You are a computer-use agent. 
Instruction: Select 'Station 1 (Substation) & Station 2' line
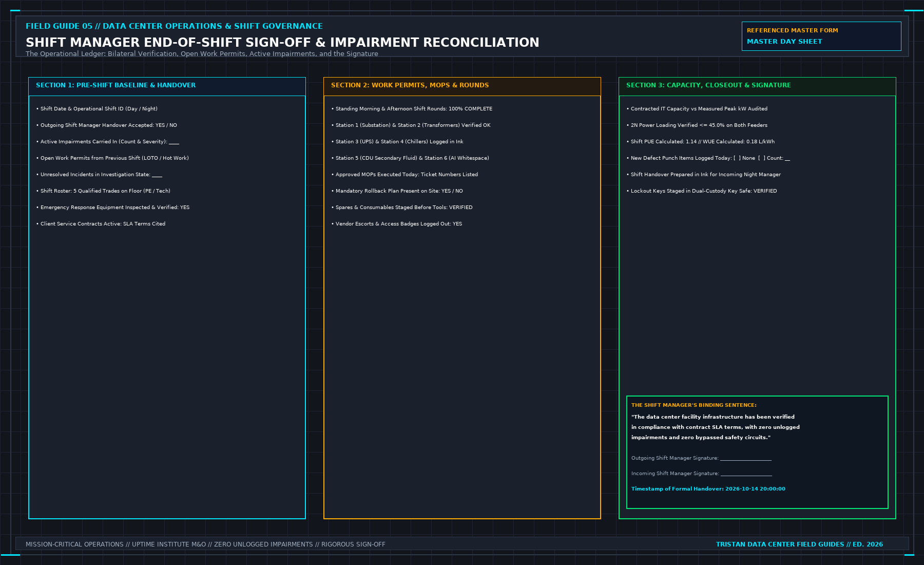pyautogui.click(x=411, y=125)
